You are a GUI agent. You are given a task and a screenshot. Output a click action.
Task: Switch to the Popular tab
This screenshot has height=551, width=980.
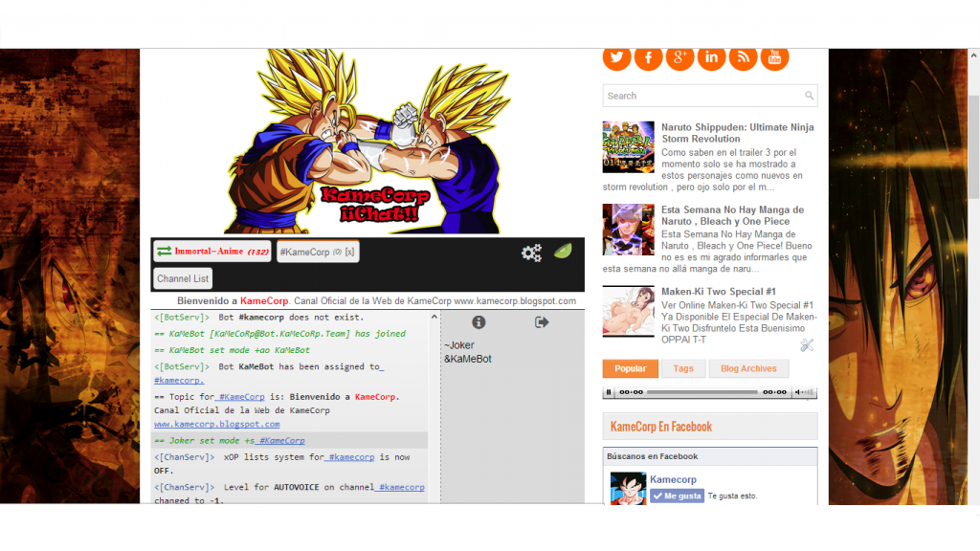coord(630,368)
